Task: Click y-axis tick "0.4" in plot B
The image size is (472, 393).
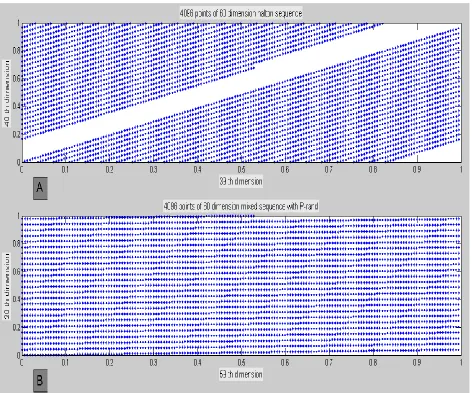Action: coord(17,299)
